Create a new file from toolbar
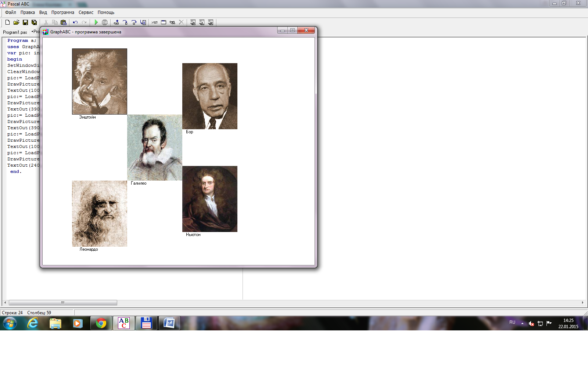Screen dimensions: 588x366 (x=7, y=22)
